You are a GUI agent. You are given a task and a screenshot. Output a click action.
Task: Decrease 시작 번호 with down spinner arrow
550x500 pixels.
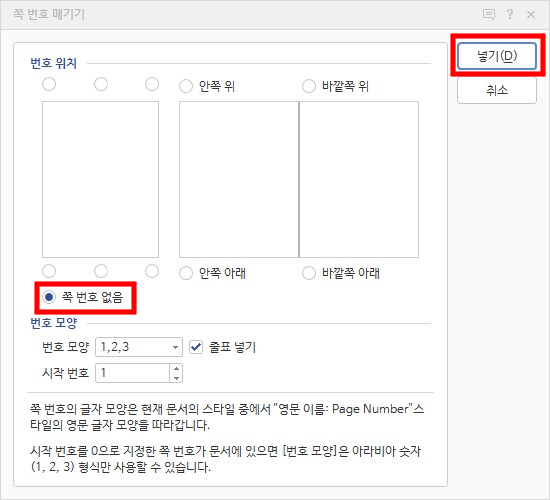coord(176,378)
